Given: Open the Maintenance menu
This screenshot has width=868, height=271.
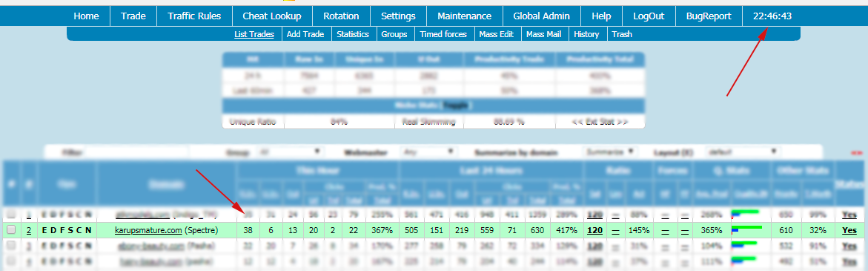Looking at the screenshot, I should point(464,16).
